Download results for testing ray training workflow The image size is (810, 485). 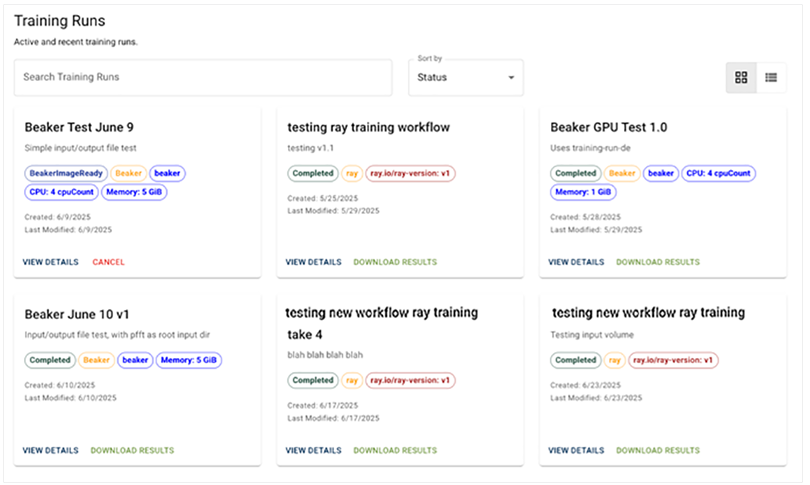(395, 262)
